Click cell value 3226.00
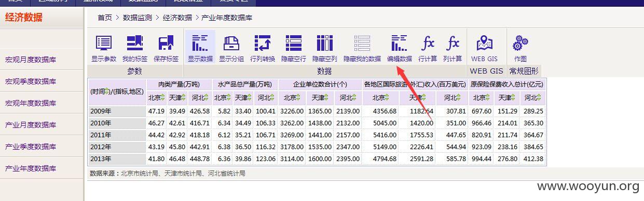644x201 pixels. coord(292,111)
